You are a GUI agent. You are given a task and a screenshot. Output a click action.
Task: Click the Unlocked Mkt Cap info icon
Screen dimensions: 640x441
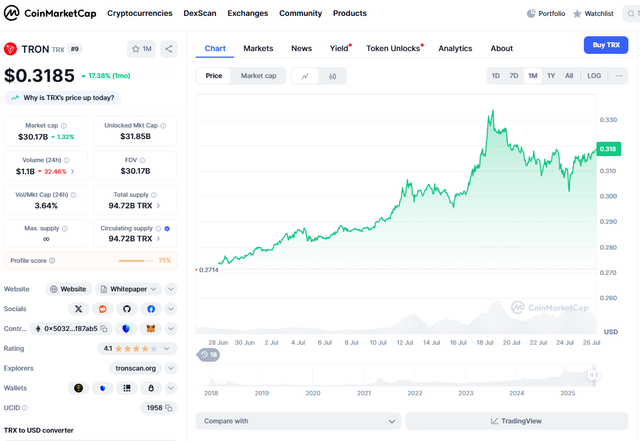[163, 126]
